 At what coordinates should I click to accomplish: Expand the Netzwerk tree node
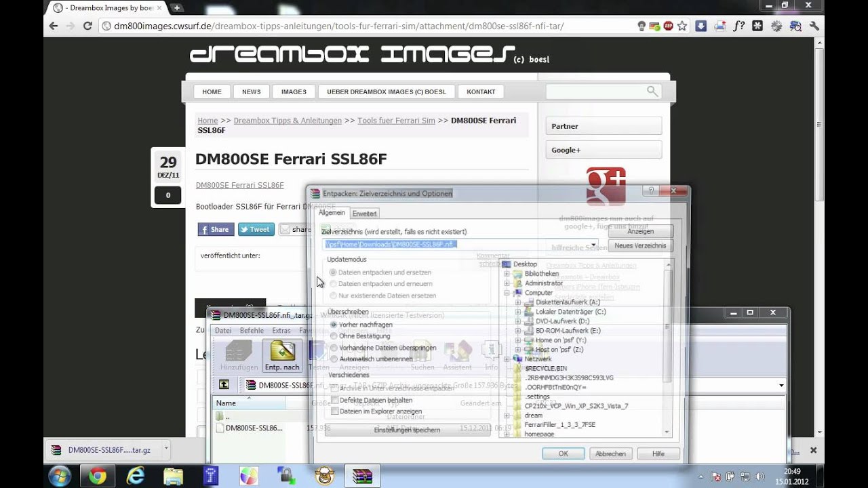coord(507,359)
